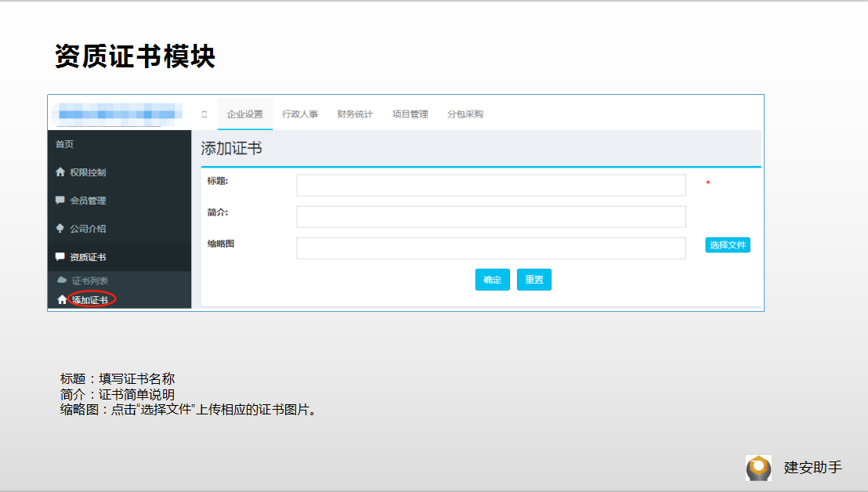Click the 选择文件 button
This screenshot has width=868, height=492.
point(728,245)
